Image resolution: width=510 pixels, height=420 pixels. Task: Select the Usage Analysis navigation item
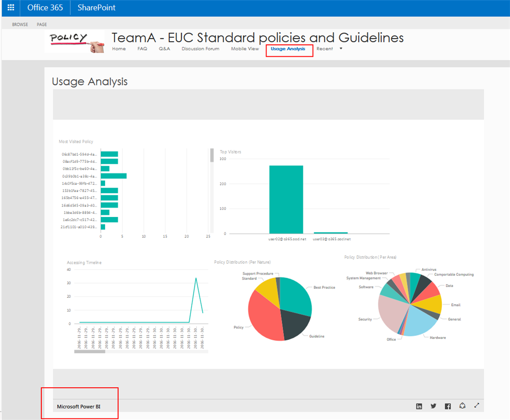click(x=288, y=49)
